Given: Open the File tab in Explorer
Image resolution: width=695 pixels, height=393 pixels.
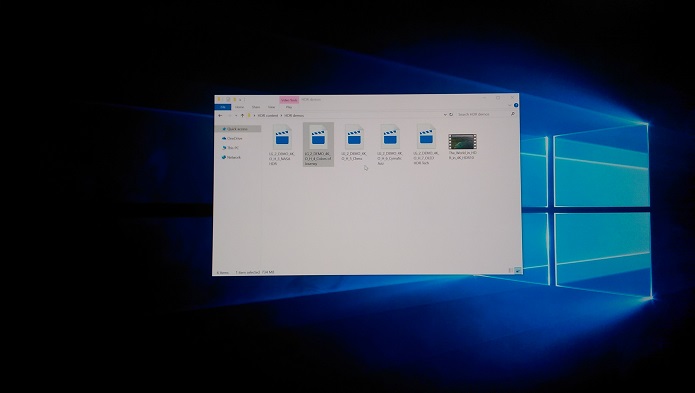Looking at the screenshot, I should tap(223, 107).
